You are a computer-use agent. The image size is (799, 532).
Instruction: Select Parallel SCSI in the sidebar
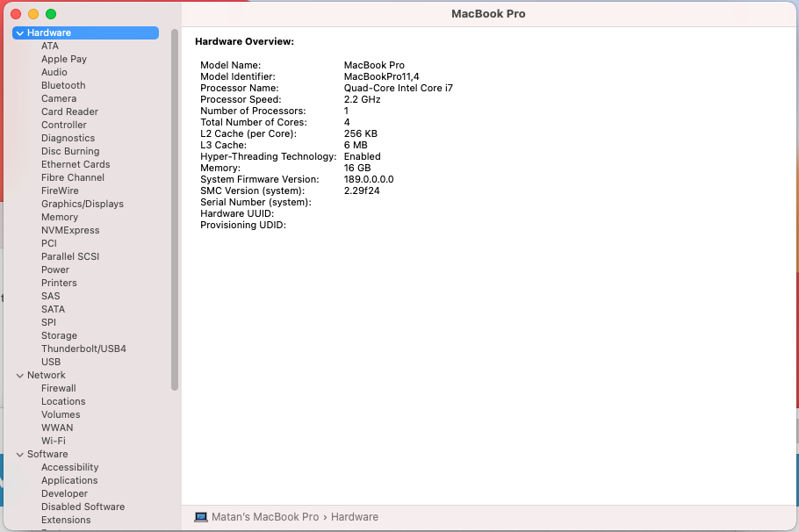70,257
